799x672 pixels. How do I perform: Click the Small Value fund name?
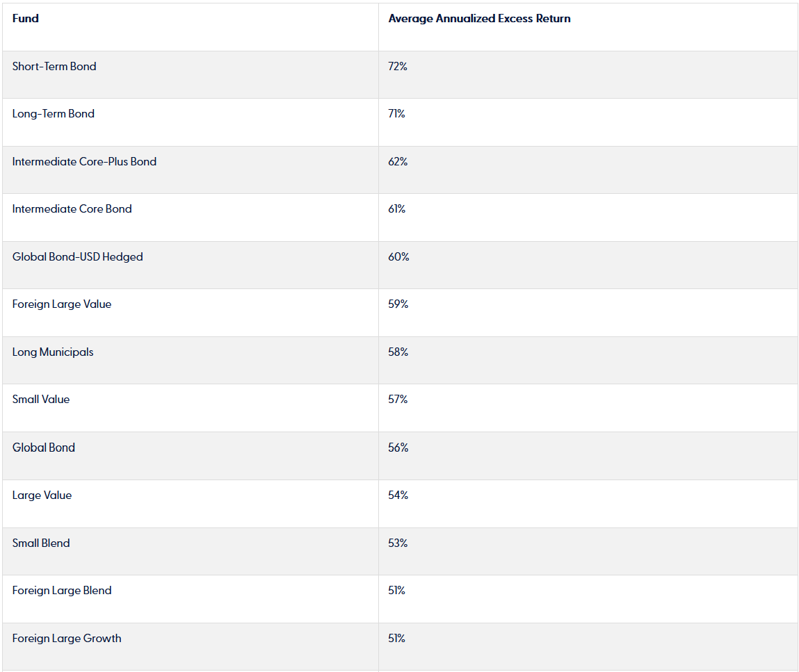[x=41, y=400]
